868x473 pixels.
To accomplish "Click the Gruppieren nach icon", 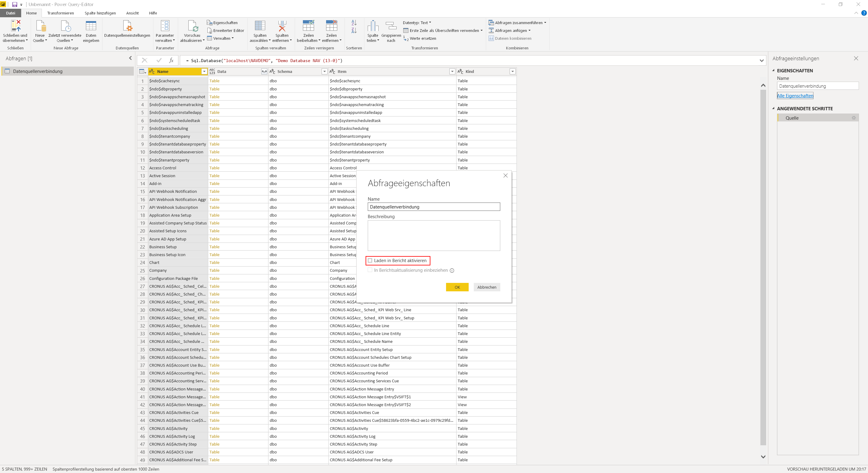I will pos(391,26).
